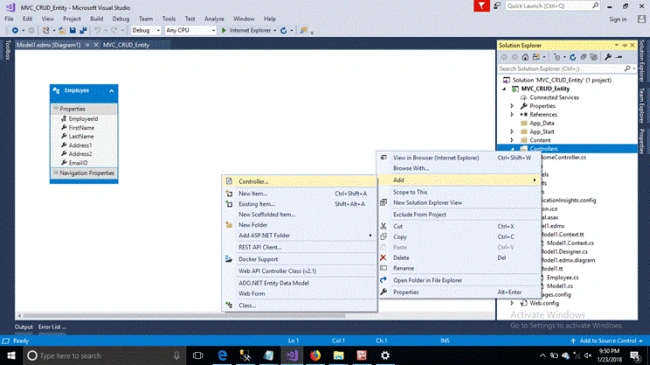This screenshot has width=650, height=365.
Task: Expand the Web.config node
Action: coord(512,303)
